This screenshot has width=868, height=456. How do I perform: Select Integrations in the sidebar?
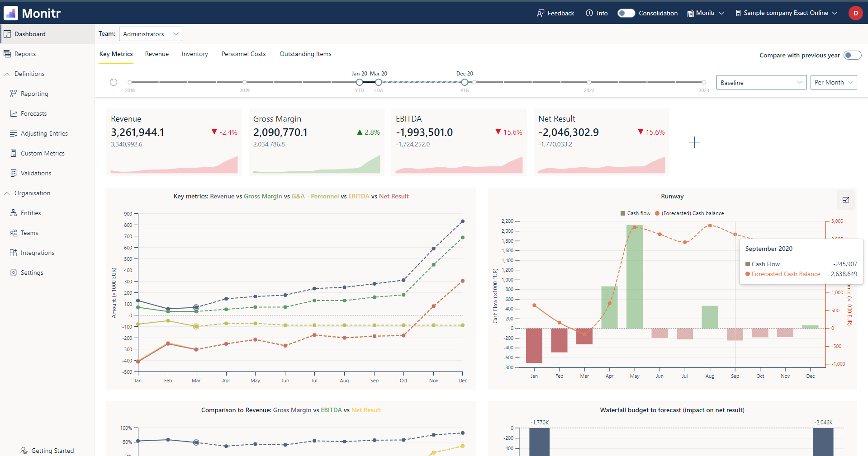point(37,252)
